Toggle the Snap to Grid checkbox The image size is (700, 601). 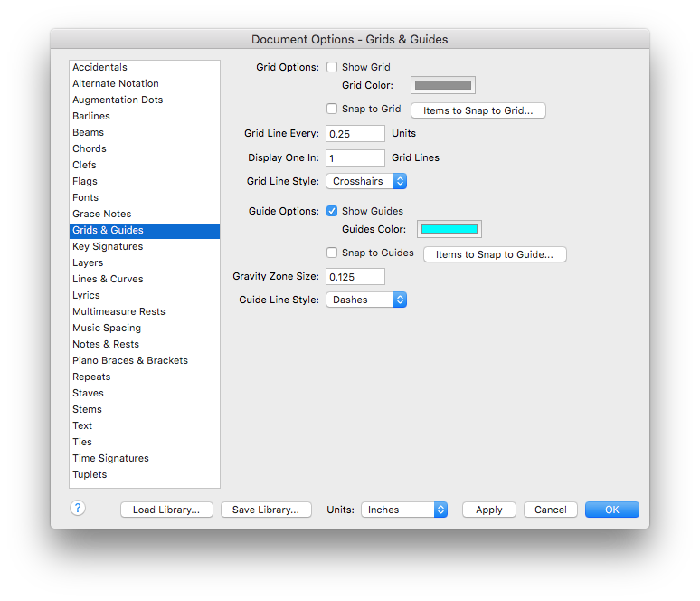click(x=332, y=109)
